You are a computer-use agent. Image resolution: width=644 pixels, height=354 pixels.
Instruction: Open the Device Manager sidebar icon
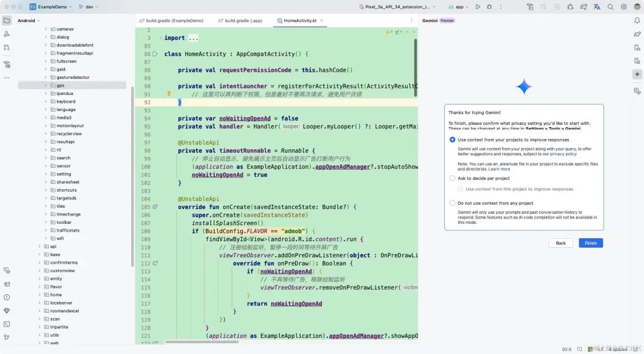click(x=637, y=48)
